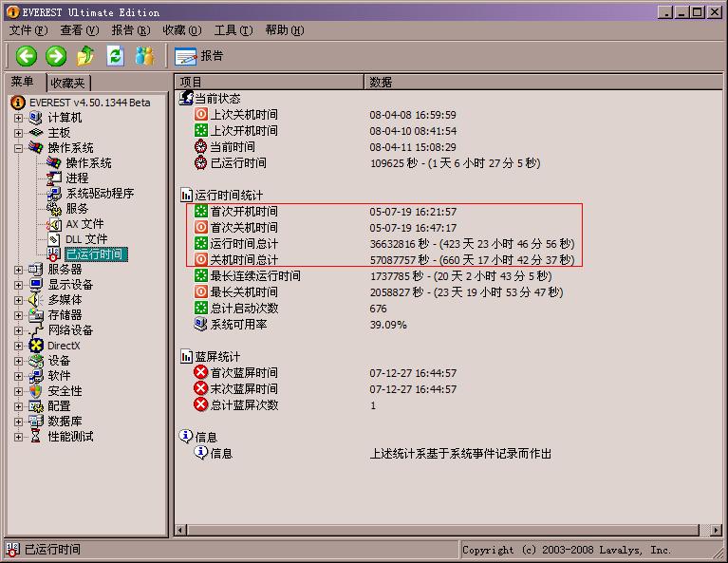Viewport: 728px width, 563px height.
Task: Expand the DirectX tree node
Action: [18, 347]
